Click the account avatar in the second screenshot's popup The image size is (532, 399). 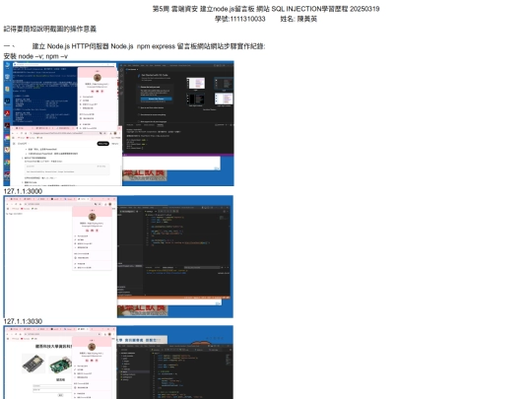pos(92,217)
